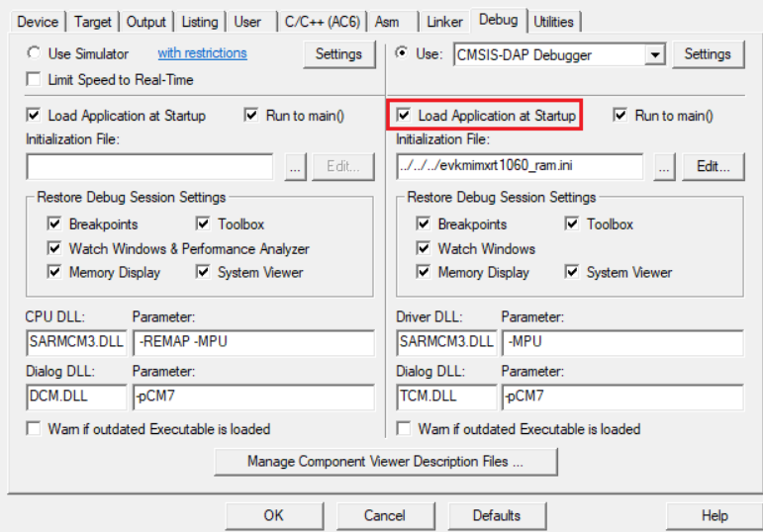Click Edit button for evkmimxrt1060_ram.ini
This screenshot has height=532, width=763.
pyautogui.click(x=713, y=167)
